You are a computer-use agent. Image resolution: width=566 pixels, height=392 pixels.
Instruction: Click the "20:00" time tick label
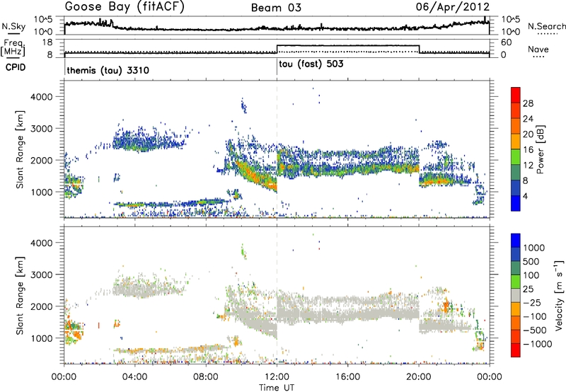coord(419,377)
